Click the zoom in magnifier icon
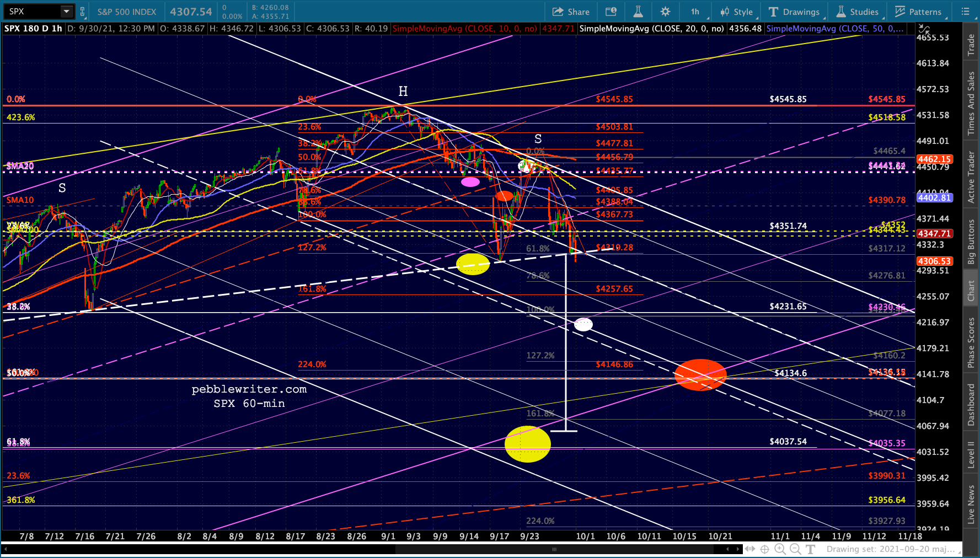 pos(780,549)
